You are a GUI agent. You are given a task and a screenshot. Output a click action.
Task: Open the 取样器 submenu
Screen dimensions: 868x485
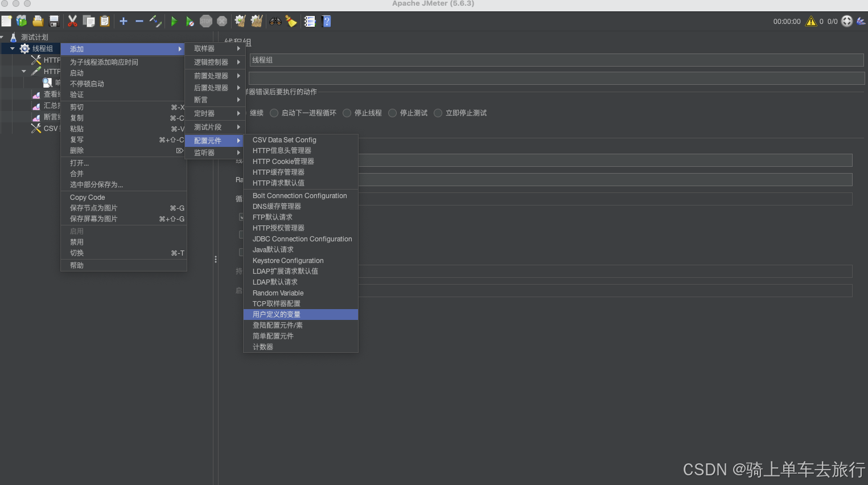point(215,48)
